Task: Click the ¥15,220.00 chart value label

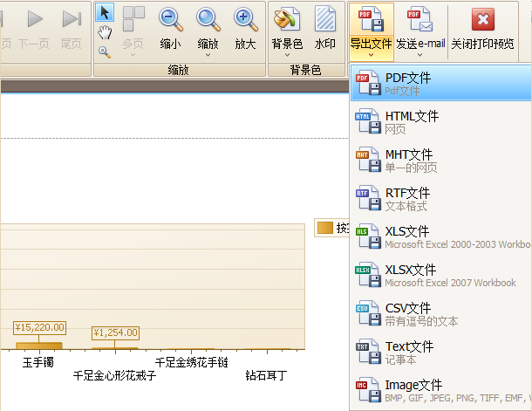Action: [x=40, y=327]
